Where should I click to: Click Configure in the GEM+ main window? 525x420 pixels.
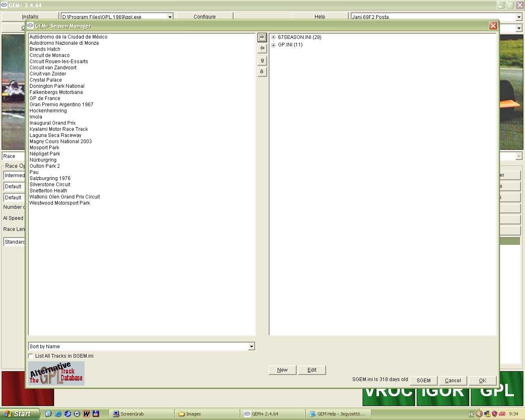pyautogui.click(x=204, y=17)
